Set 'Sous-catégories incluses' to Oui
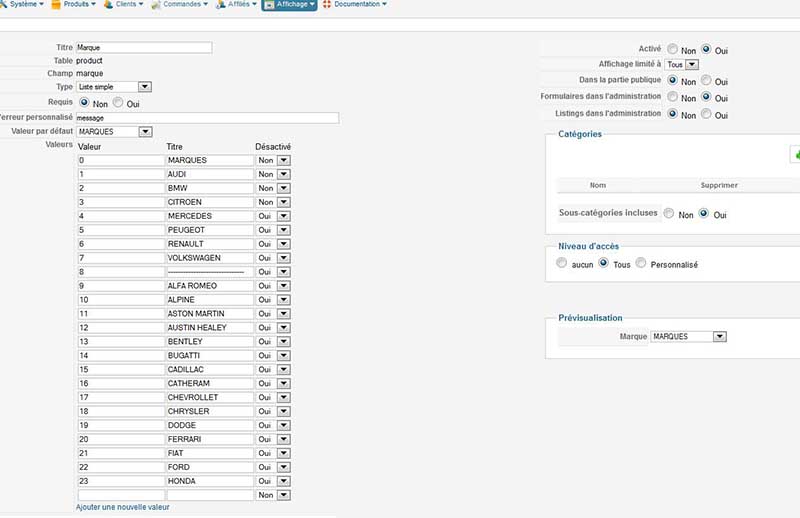The image size is (800, 518). click(x=704, y=213)
